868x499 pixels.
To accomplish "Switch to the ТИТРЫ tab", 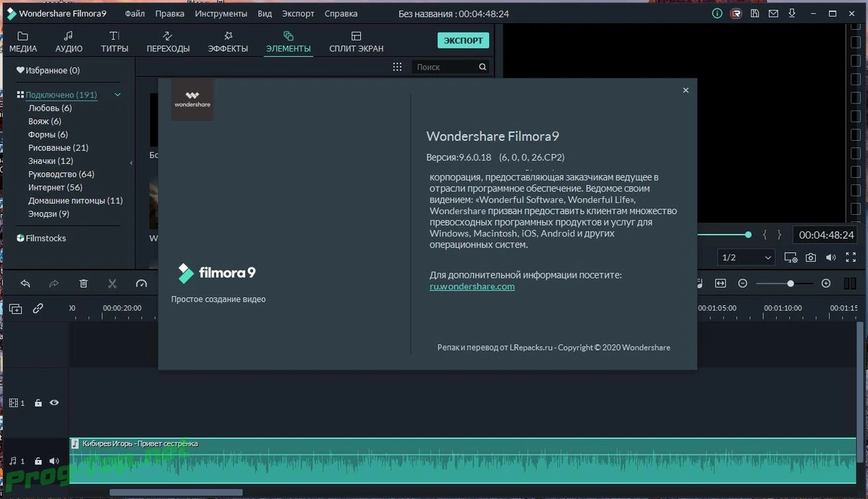I will (114, 42).
